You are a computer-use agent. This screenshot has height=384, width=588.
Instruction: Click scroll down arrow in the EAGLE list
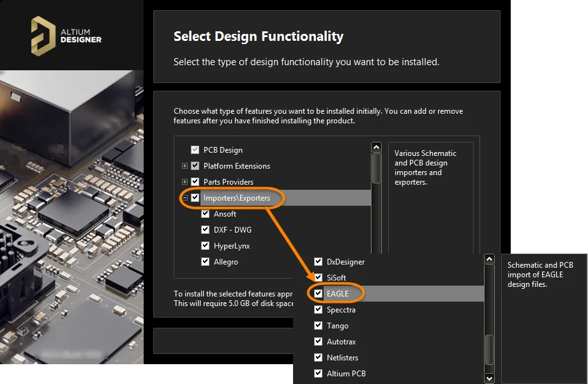[490, 378]
